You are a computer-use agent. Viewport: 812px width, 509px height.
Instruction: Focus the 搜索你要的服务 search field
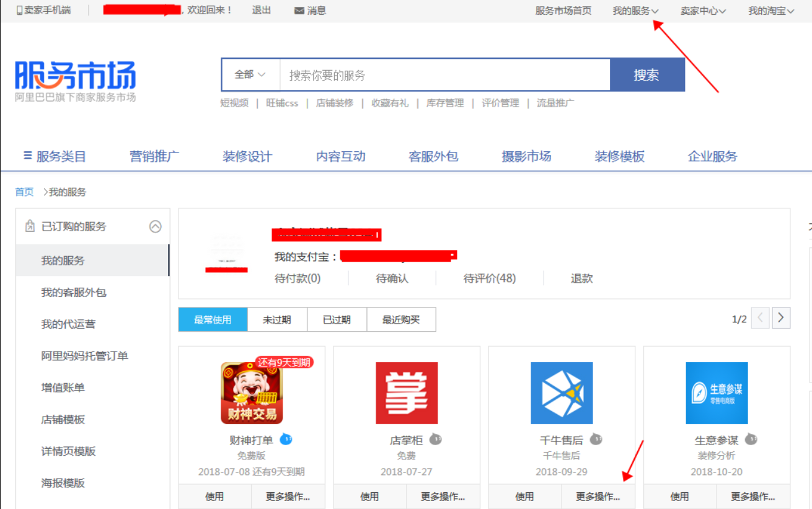[x=445, y=75]
